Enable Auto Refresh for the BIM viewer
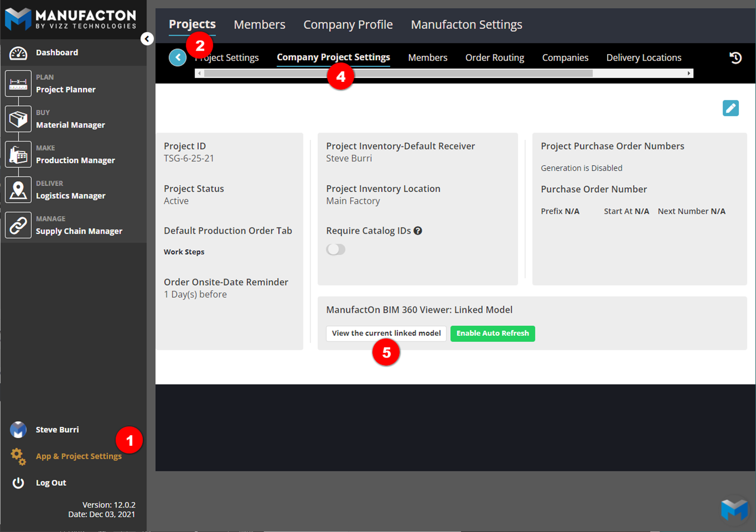 pyautogui.click(x=492, y=333)
